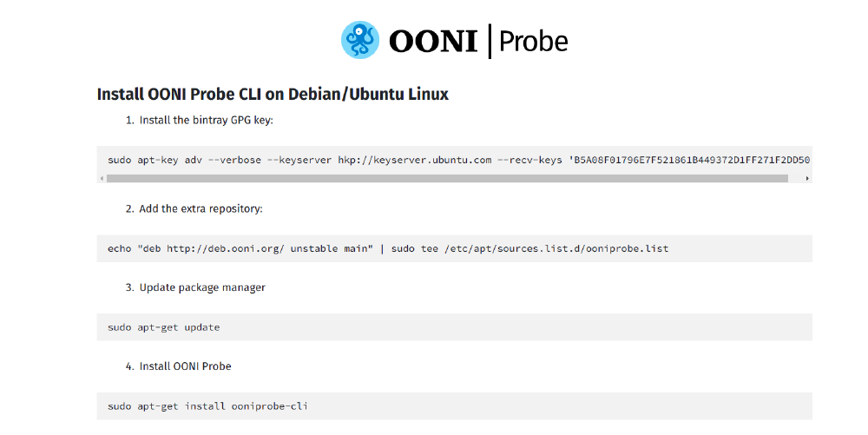Click the hkp://keyserver.ubuntu.com address in the code

pos(415,160)
